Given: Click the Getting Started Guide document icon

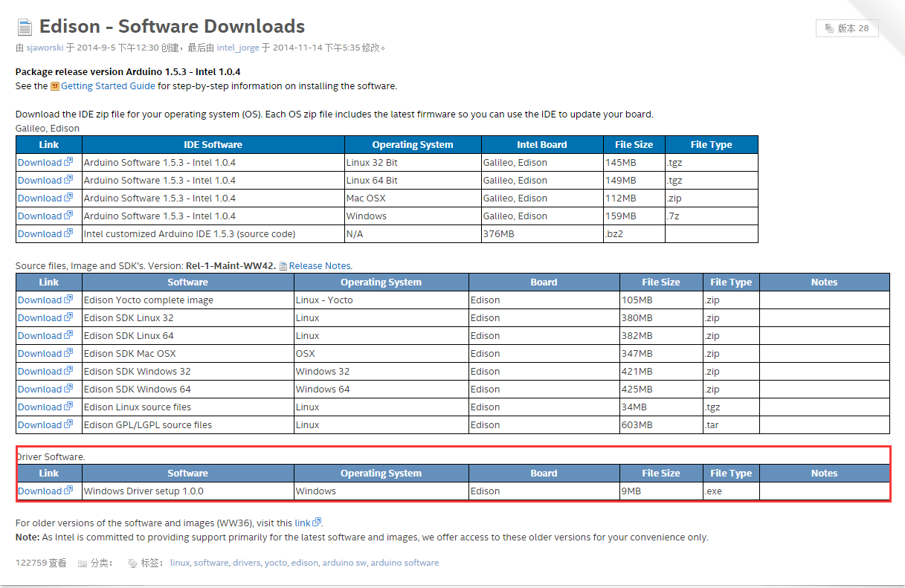Looking at the screenshot, I should [x=55, y=86].
